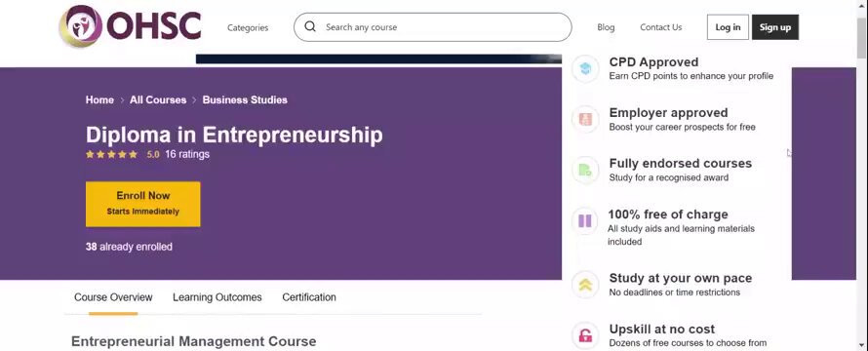This screenshot has width=868, height=351.
Task: Click the yellow Enroll Now button
Action: click(142, 204)
